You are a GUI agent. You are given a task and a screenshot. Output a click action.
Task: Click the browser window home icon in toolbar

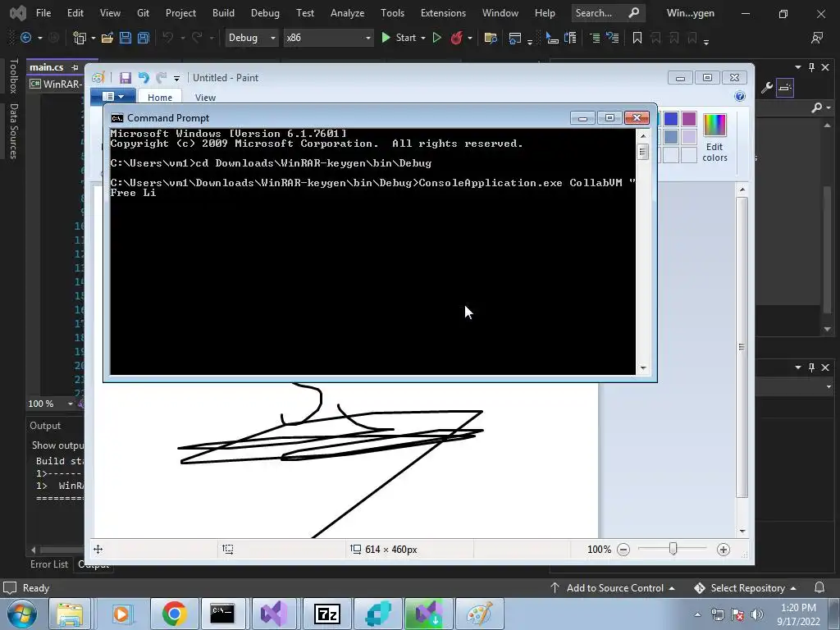[515, 38]
